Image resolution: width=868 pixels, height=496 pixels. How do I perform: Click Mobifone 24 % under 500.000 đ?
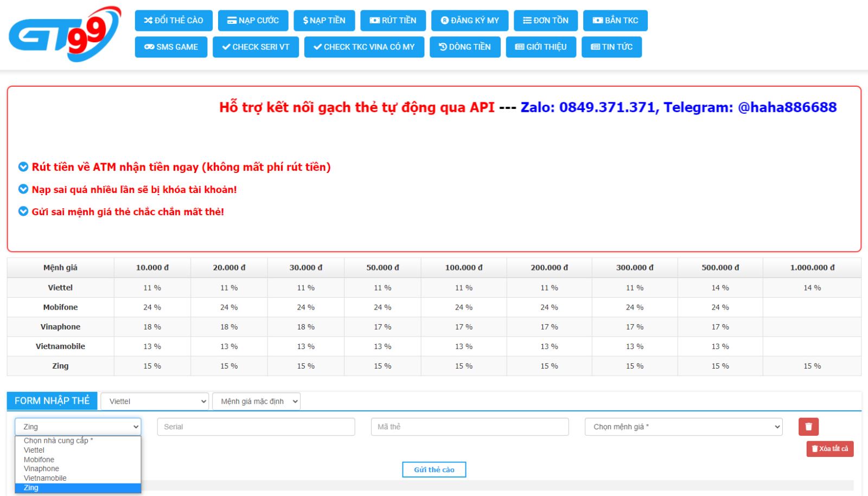click(720, 307)
